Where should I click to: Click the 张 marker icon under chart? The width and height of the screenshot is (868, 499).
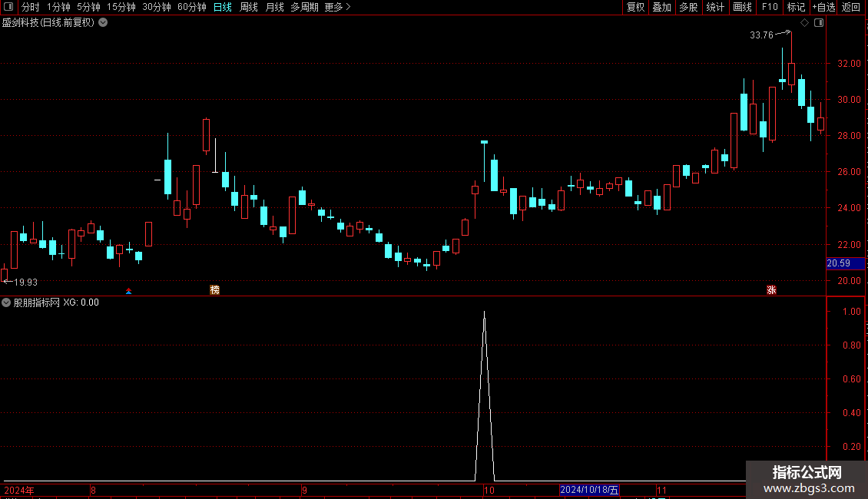(x=771, y=290)
